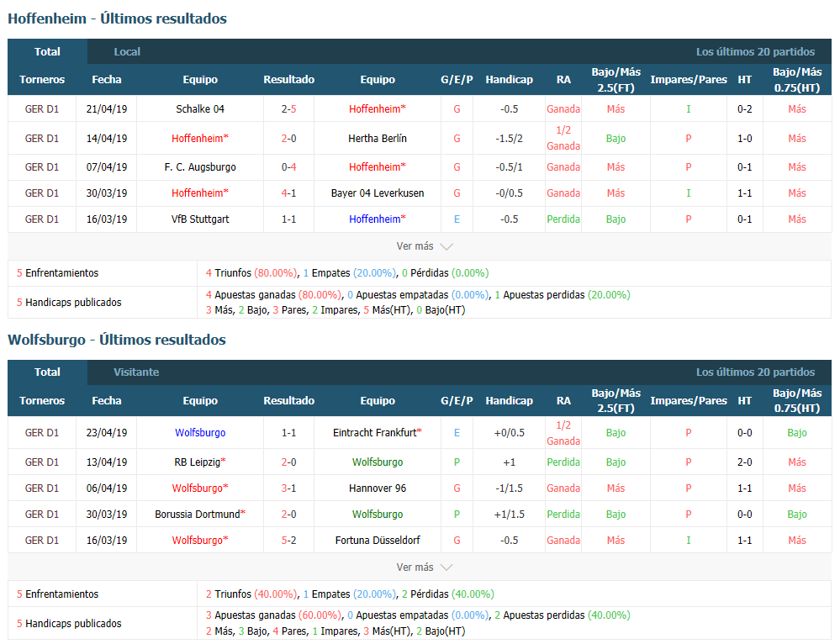Click the Torneros header in the Wolfsburgo table

[x=42, y=401]
